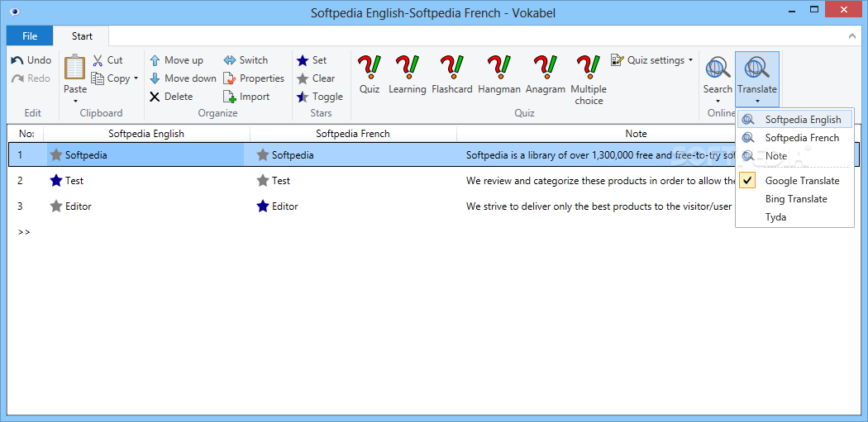The width and height of the screenshot is (868, 422).
Task: Click the Vokabel app icon in title bar
Action: click(x=14, y=11)
